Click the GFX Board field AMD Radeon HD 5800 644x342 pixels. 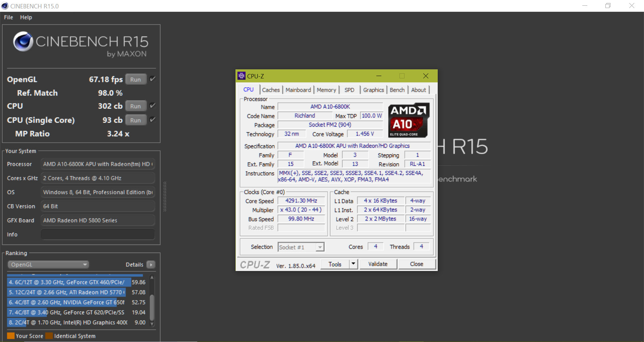click(x=98, y=220)
